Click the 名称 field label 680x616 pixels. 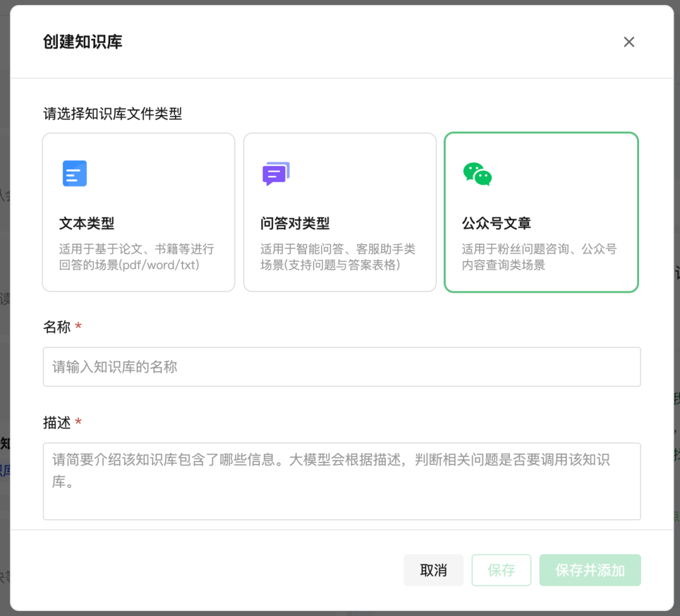click(x=57, y=327)
